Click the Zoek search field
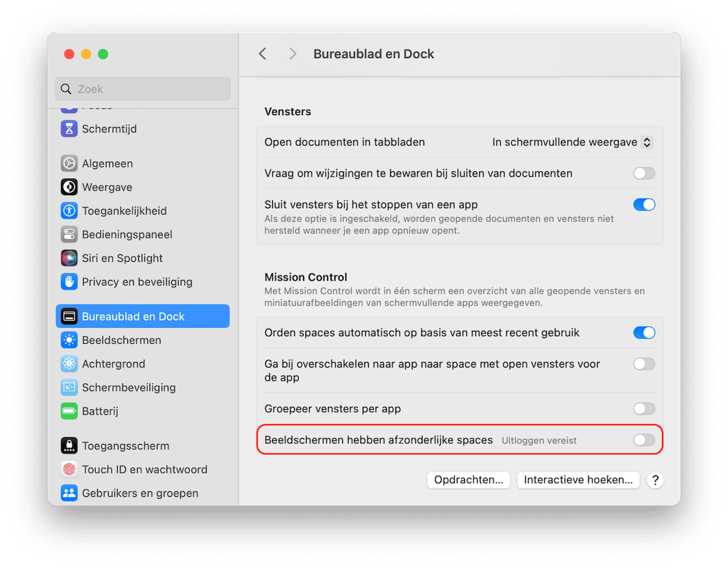Image resolution: width=728 pixels, height=568 pixels. [142, 89]
